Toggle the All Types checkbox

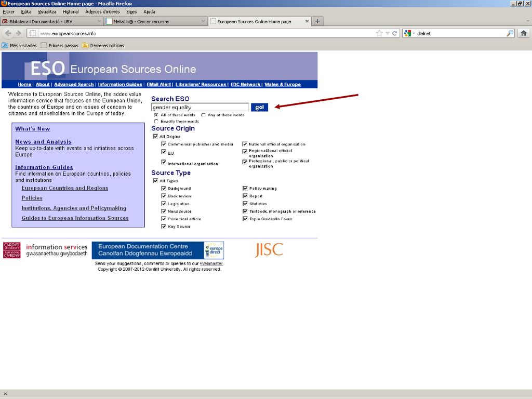pos(155,181)
